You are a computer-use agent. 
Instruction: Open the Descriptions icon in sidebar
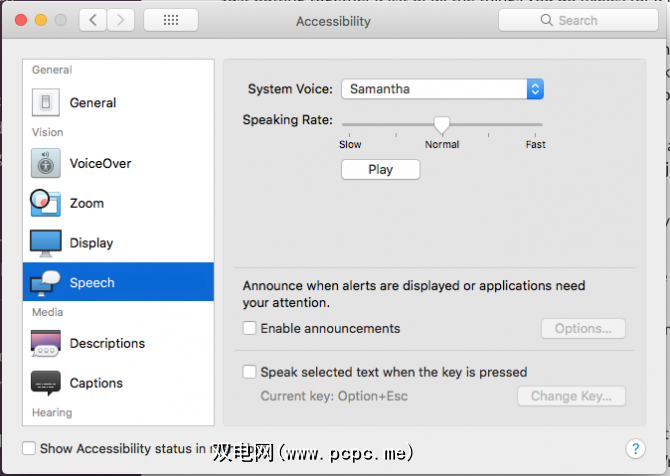[x=45, y=343]
